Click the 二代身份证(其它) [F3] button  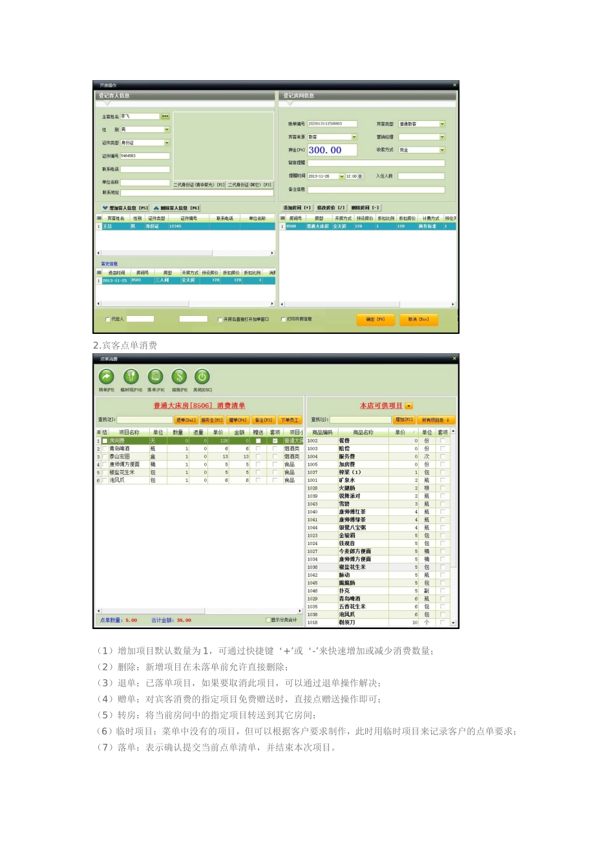pos(251,185)
